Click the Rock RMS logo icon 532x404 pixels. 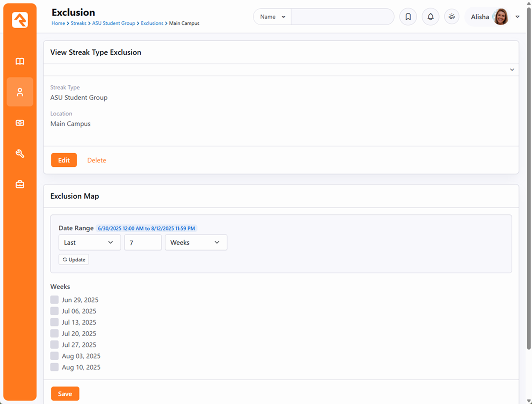[20, 20]
